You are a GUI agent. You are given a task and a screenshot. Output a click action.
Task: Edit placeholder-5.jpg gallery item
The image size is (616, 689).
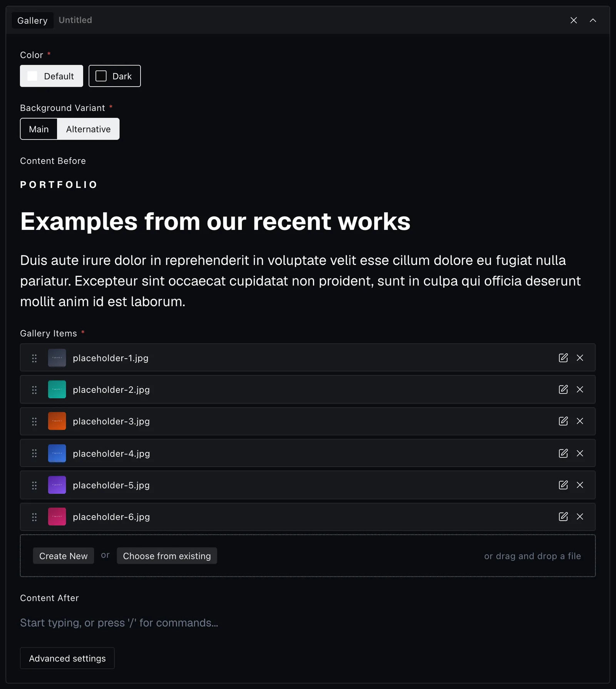coord(563,485)
